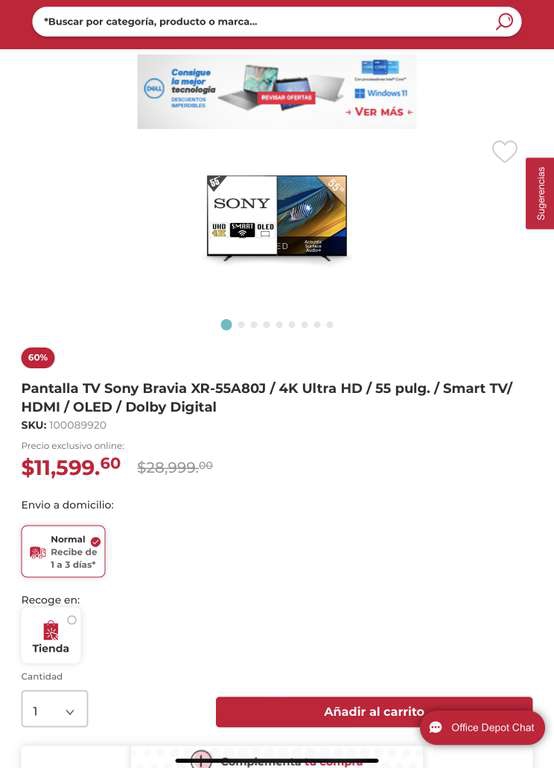The width and height of the screenshot is (554, 768).
Task: Click the Sony TV product image
Action: pyautogui.click(x=277, y=217)
